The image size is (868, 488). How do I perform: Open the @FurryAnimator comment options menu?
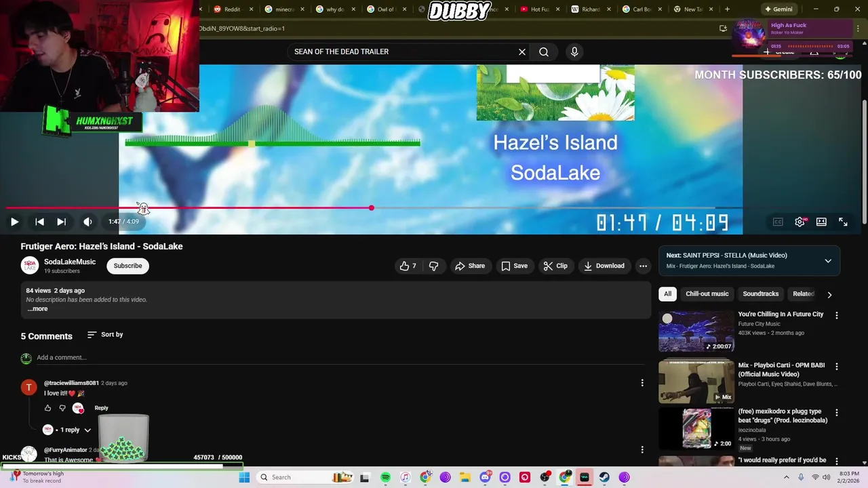(642, 449)
